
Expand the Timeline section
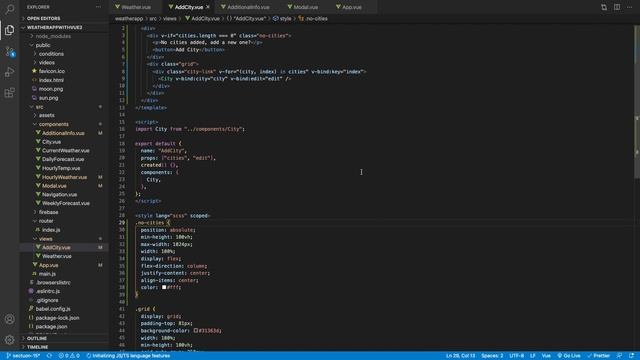38,347
